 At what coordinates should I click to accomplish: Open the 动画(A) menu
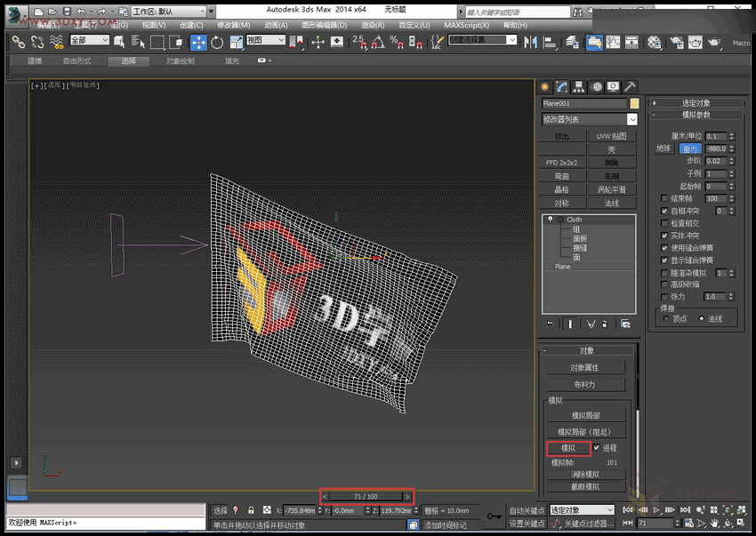(x=277, y=25)
